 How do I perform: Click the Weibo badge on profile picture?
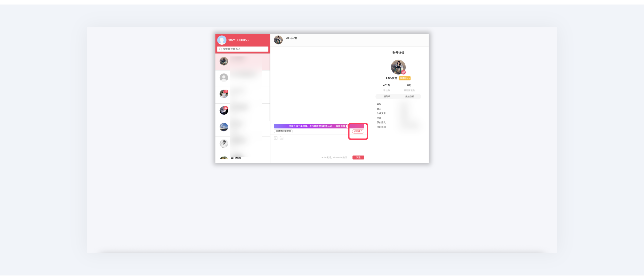tap(403, 73)
